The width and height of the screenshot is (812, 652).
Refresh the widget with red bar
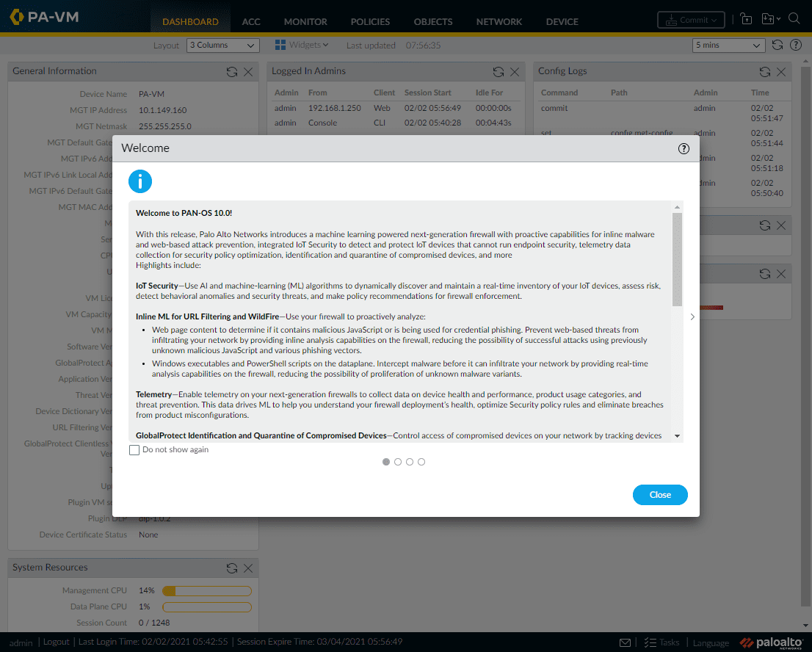pyautogui.click(x=765, y=274)
